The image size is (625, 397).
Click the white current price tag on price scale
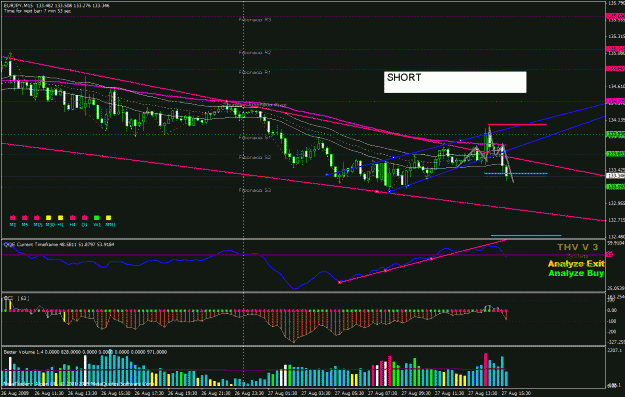pos(615,176)
